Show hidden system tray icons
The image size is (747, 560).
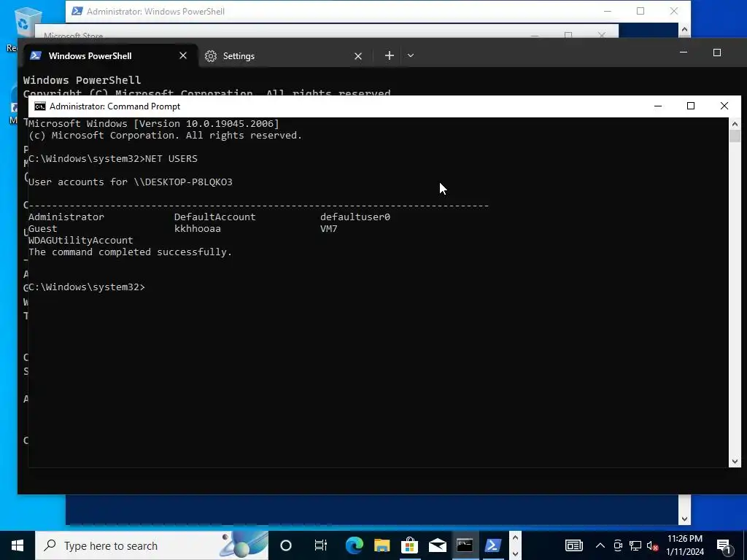click(600, 545)
